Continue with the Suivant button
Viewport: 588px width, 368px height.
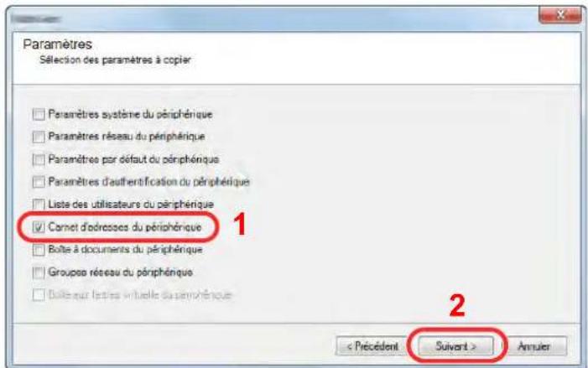[x=455, y=346]
